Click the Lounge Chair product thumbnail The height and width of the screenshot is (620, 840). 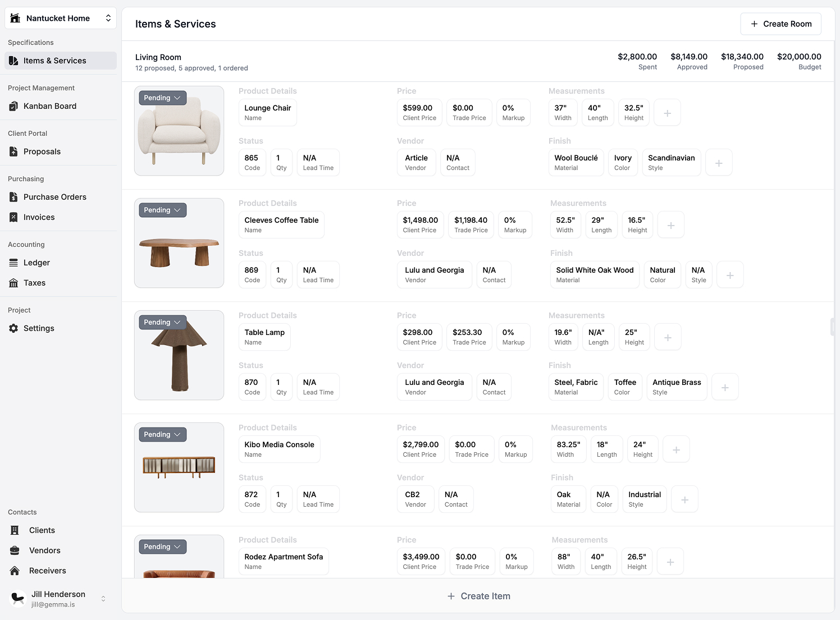click(x=179, y=131)
